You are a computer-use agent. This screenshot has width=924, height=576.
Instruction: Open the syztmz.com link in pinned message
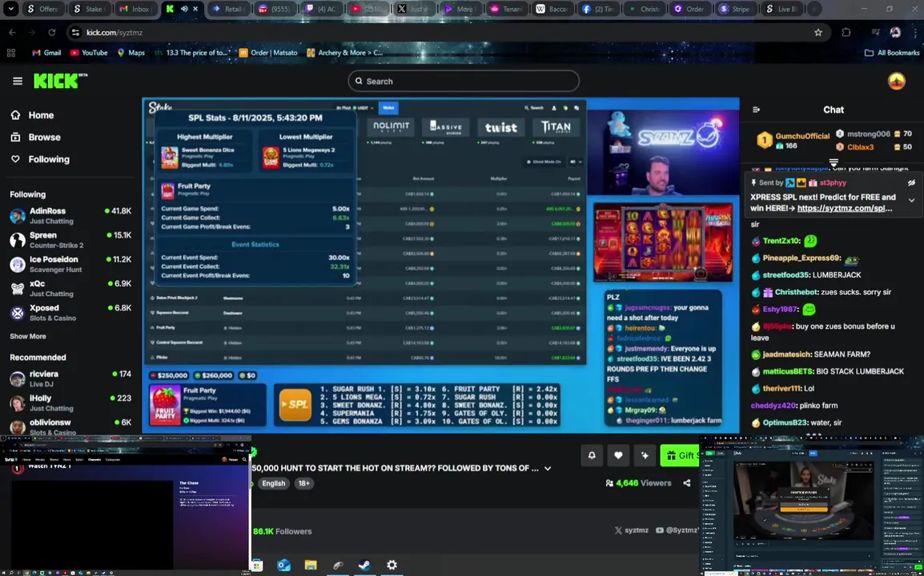click(x=845, y=209)
